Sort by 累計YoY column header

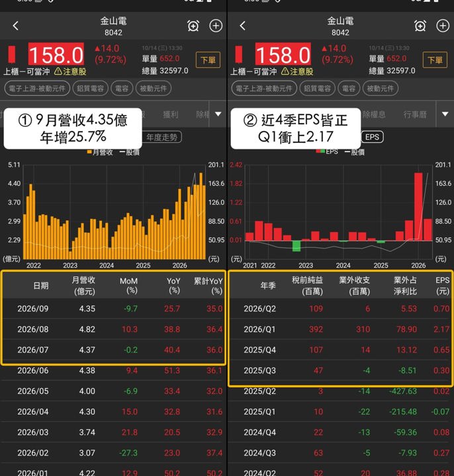pyautogui.click(x=208, y=286)
